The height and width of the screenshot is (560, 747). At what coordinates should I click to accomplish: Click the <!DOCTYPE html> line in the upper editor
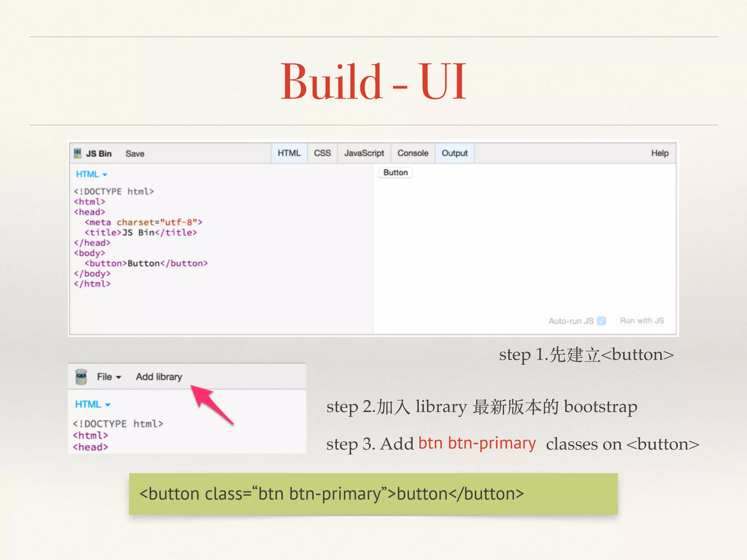pos(114,191)
